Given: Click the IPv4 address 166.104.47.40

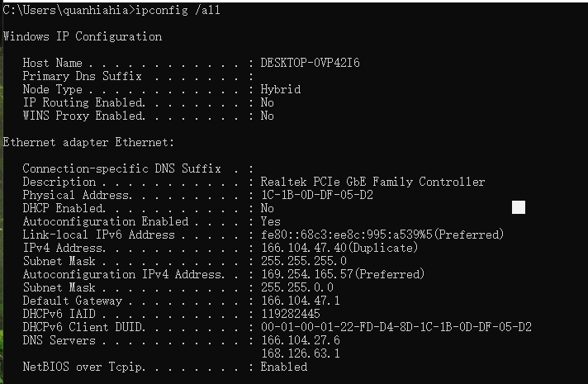Looking at the screenshot, I should click(x=304, y=248).
